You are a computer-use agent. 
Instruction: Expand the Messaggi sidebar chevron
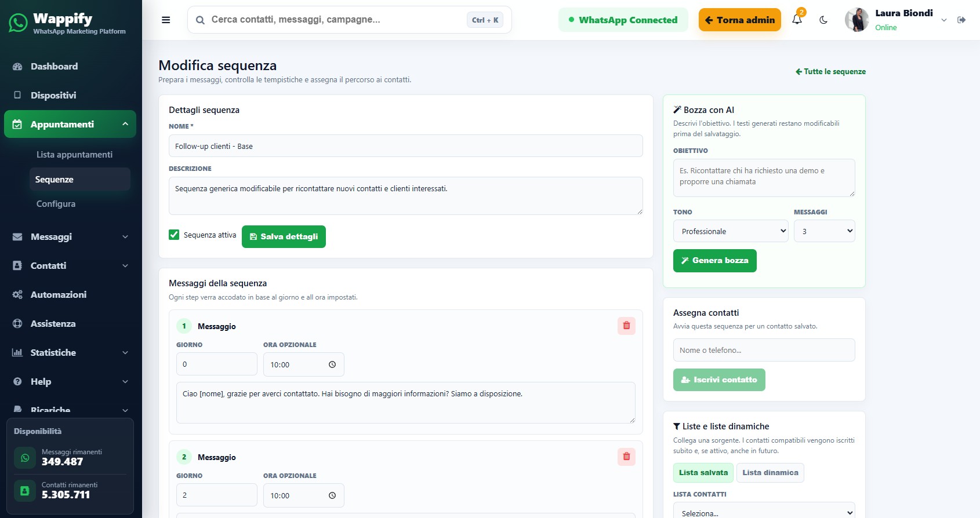click(125, 236)
